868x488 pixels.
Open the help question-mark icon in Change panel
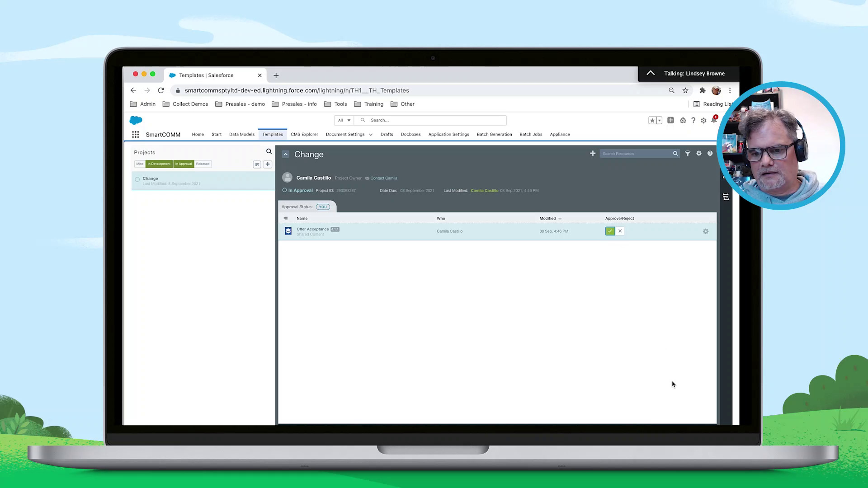point(710,154)
